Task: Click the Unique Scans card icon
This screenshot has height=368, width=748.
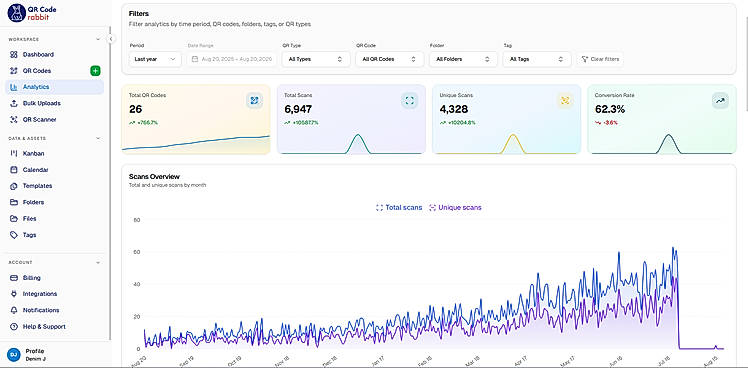Action: pos(565,100)
